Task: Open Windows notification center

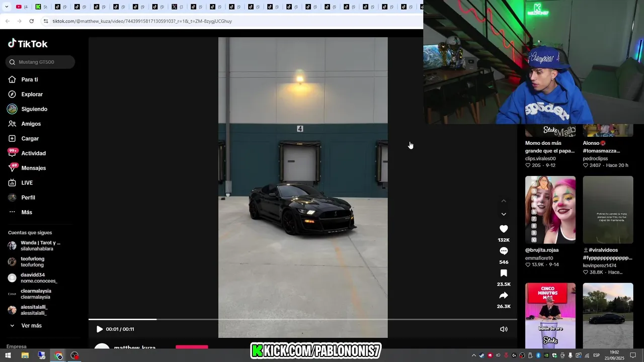Action: [633, 355]
